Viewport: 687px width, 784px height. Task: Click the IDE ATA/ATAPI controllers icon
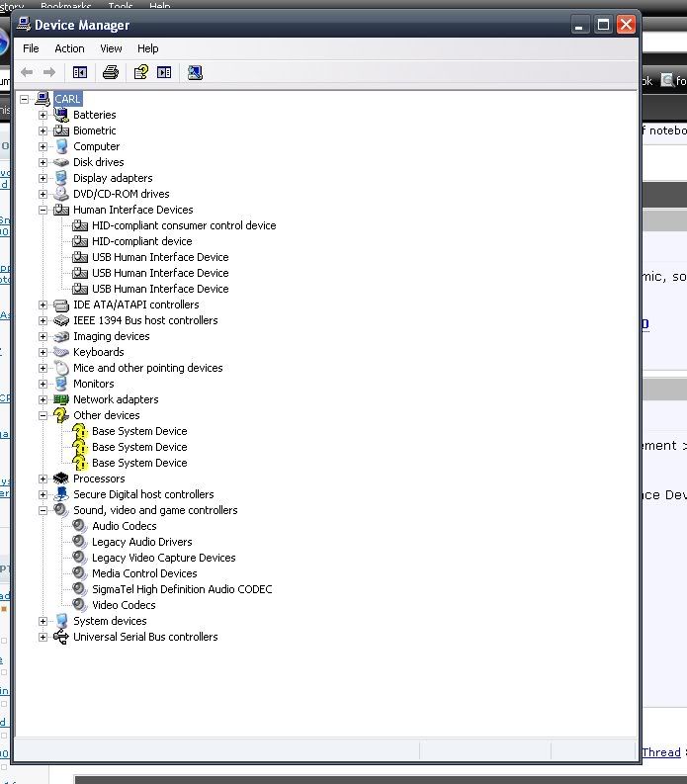[x=61, y=305]
